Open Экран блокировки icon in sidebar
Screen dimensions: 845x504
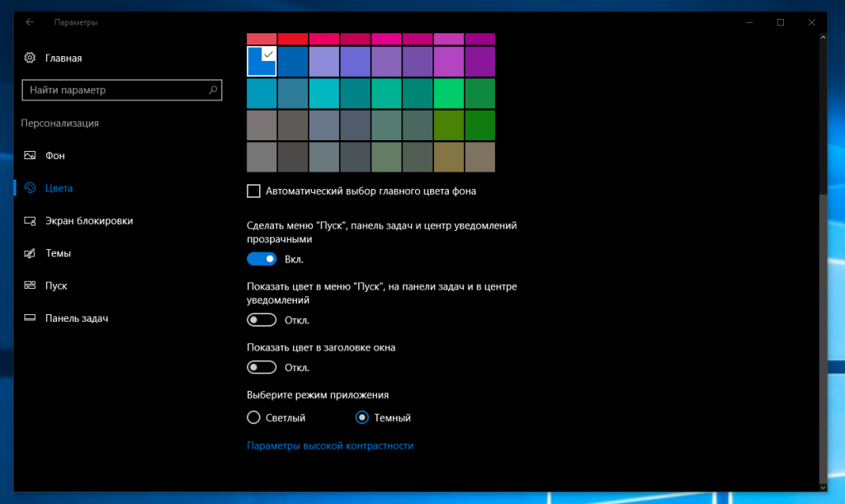point(30,221)
